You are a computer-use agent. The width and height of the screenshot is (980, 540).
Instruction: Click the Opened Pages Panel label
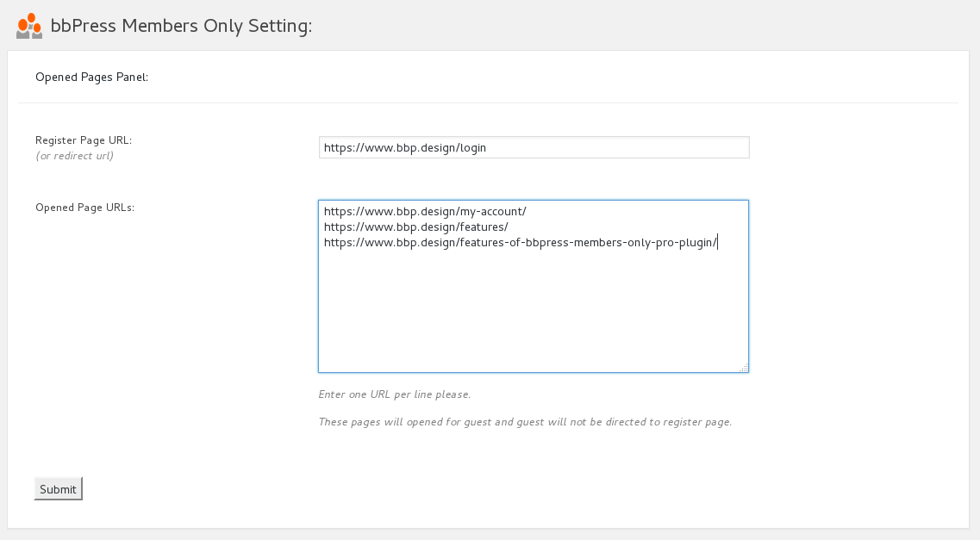(x=91, y=77)
